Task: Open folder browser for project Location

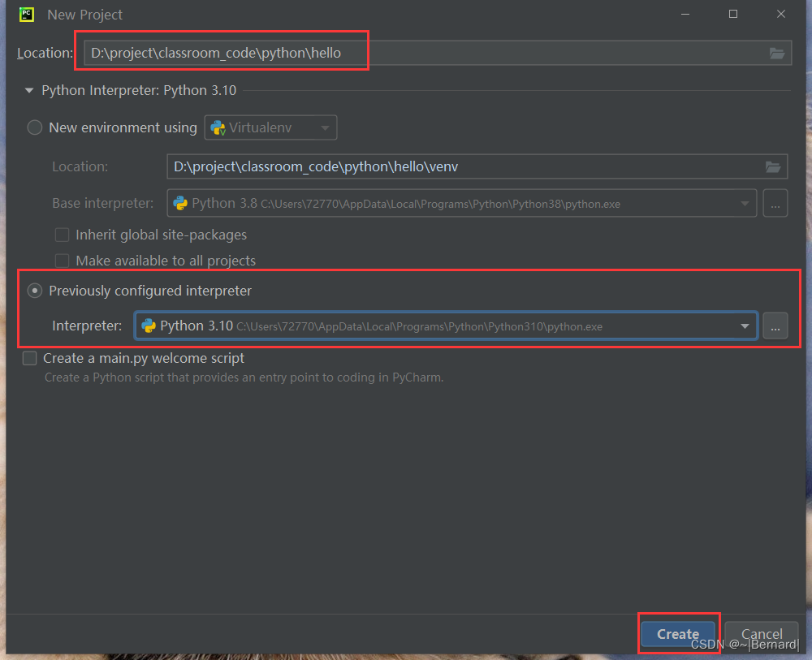Action: pyautogui.click(x=777, y=54)
